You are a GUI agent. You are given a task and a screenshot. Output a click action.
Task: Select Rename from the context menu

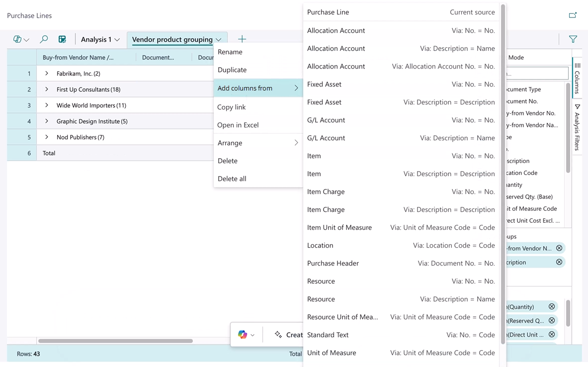230,52
